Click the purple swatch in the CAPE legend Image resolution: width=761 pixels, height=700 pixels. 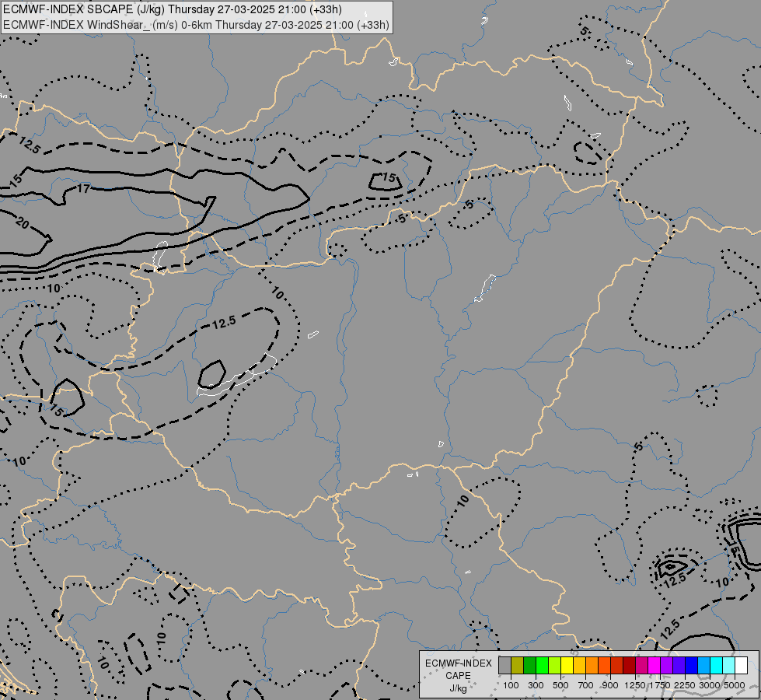click(666, 665)
